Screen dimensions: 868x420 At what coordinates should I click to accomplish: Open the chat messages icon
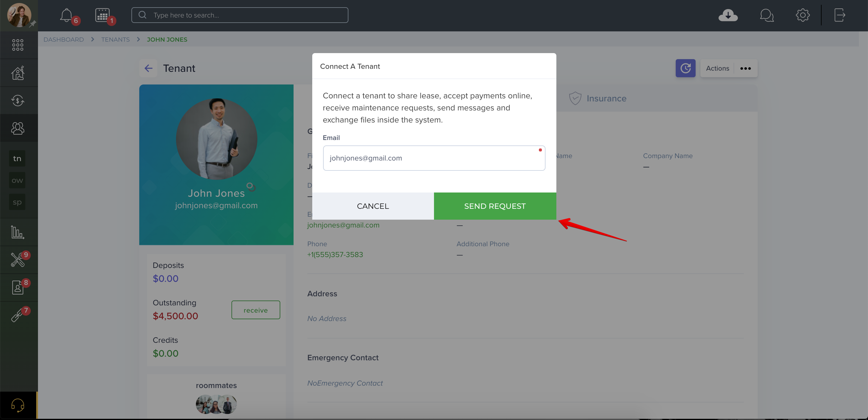766,15
